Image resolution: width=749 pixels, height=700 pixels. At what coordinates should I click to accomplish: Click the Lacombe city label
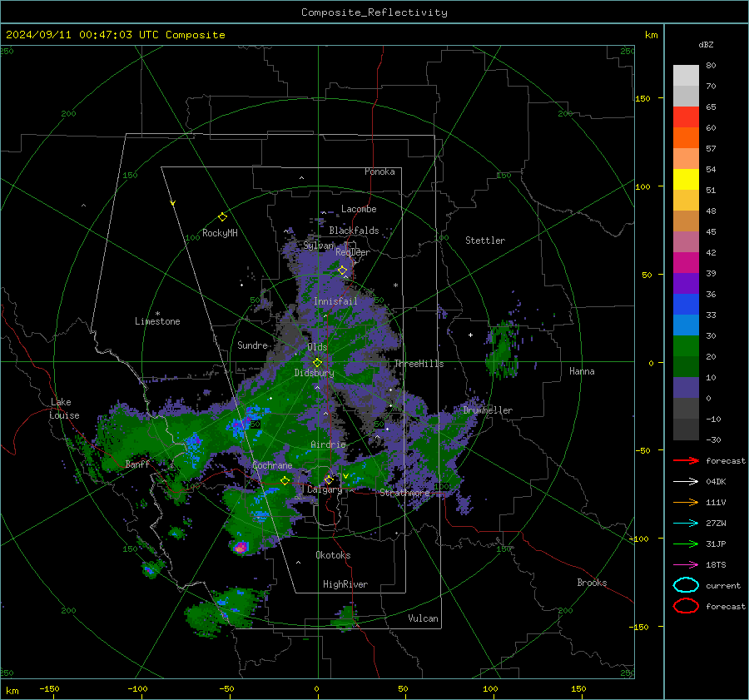359,209
